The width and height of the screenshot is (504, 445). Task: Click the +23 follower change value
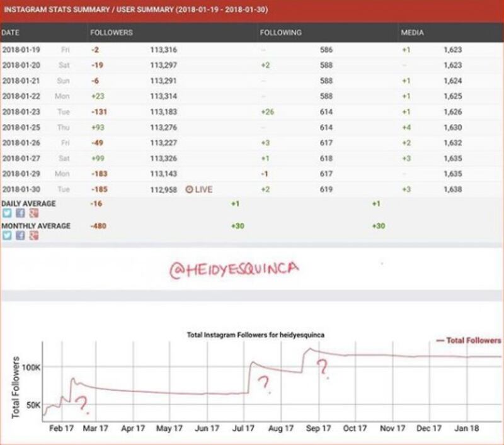[x=98, y=96]
